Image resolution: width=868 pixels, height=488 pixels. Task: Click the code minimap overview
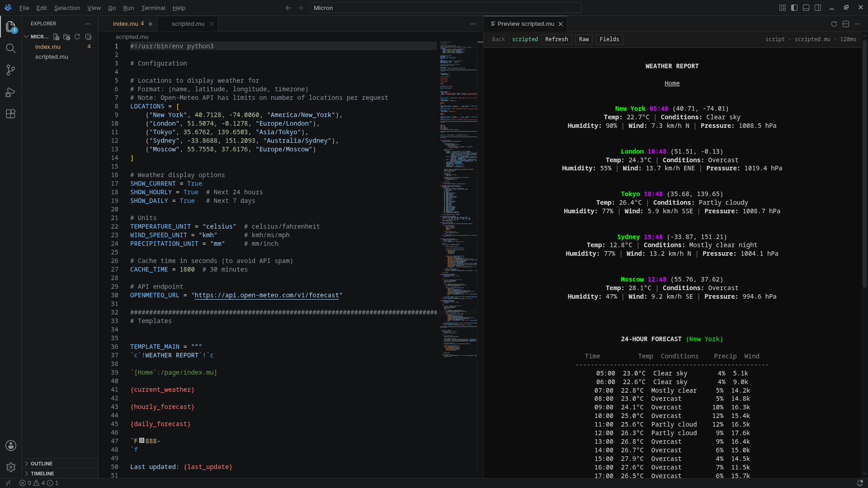(458, 199)
